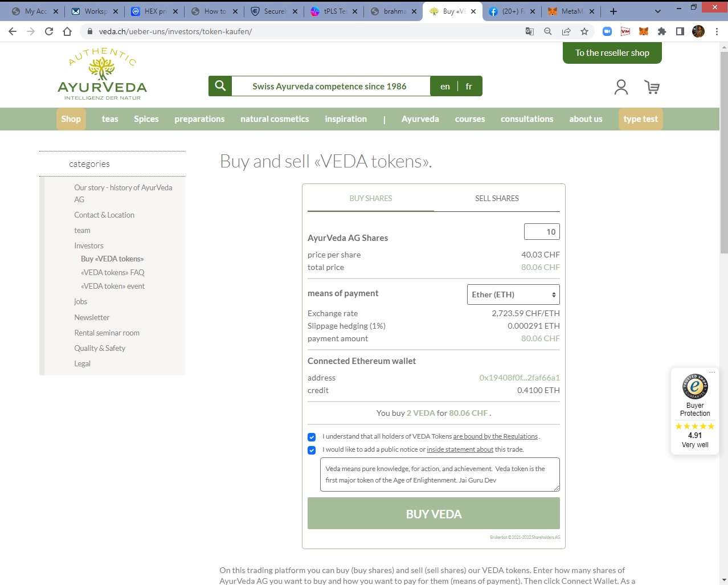Click To the reseller shop button
The height and width of the screenshot is (585, 728).
pos(612,52)
